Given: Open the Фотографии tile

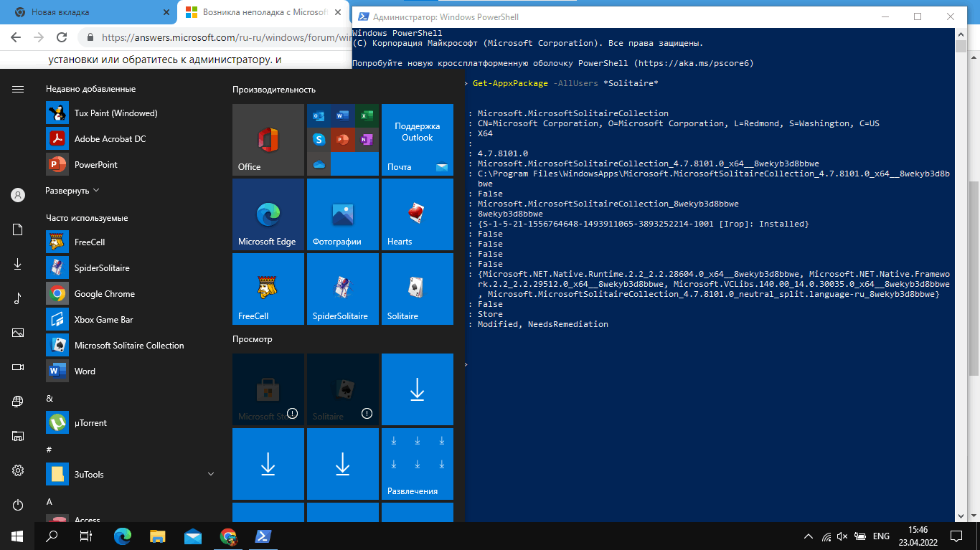Looking at the screenshot, I should point(343,214).
